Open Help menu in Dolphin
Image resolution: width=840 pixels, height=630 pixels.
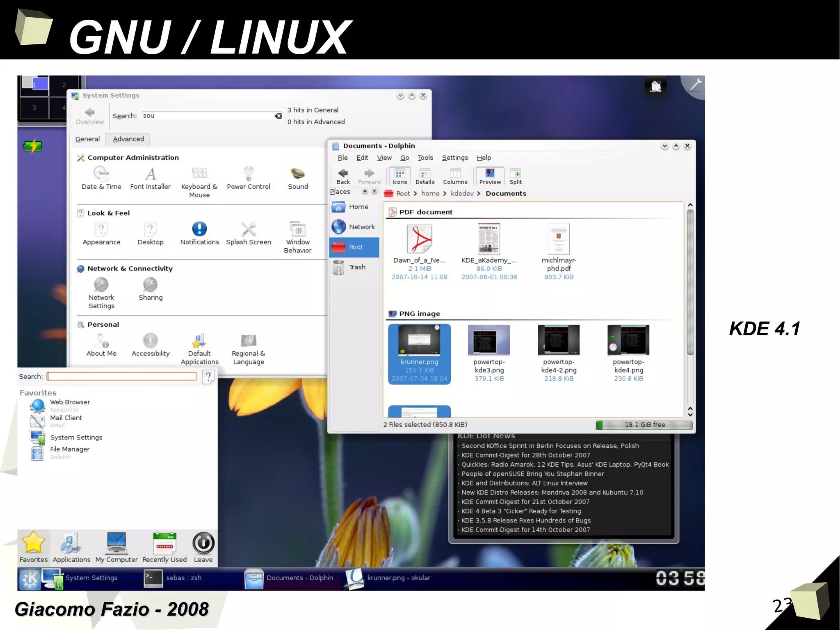(x=484, y=158)
